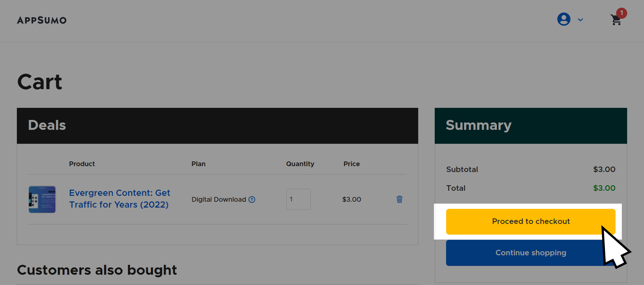Open Evergreen Content product thumbnail

point(42,199)
